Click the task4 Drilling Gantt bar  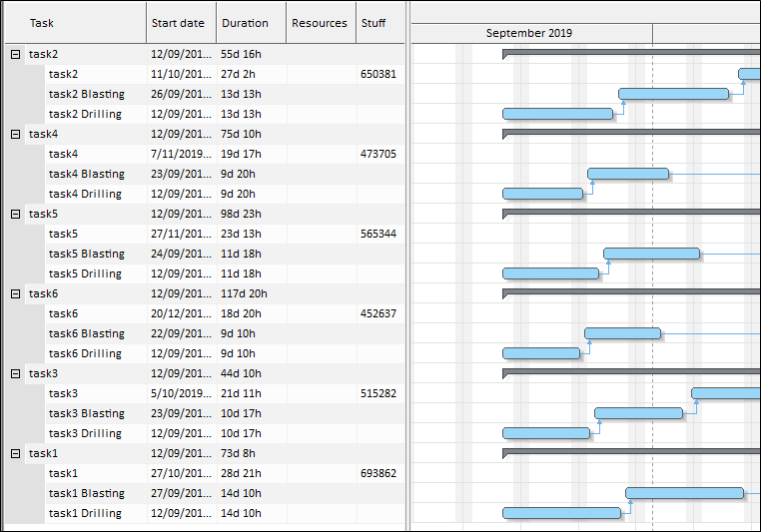coord(542,194)
